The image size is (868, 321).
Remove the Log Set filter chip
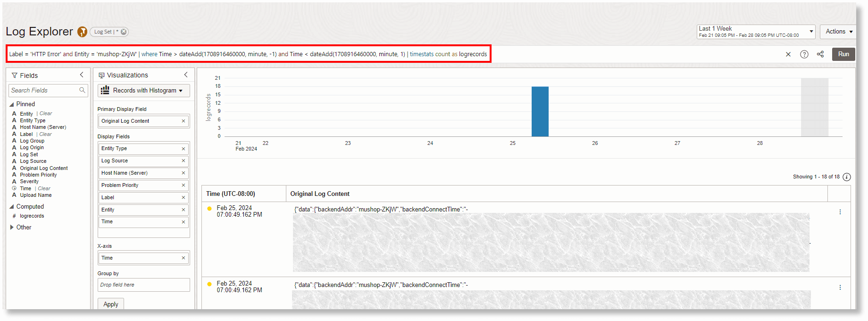pyautogui.click(x=124, y=32)
